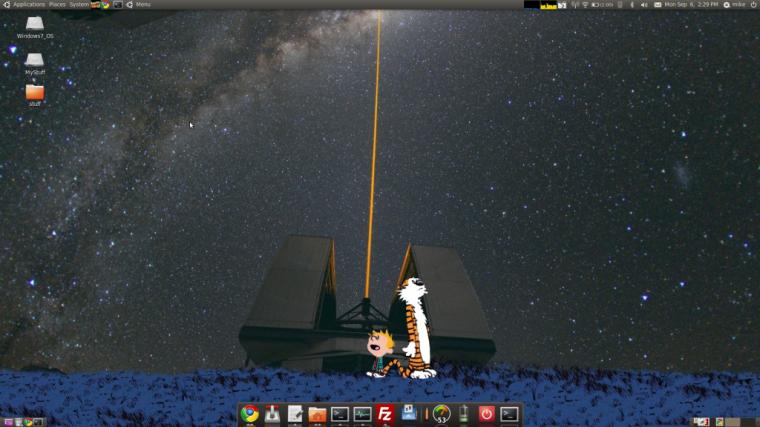Click the battery status in top panel
760x427 pixels.
point(602,5)
